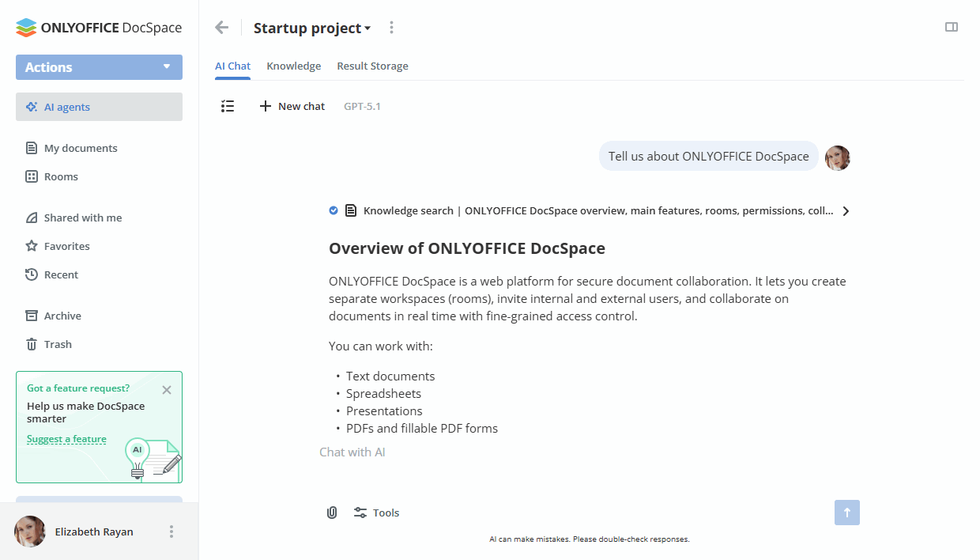Toggle the panel layout icon top right

[x=951, y=26]
